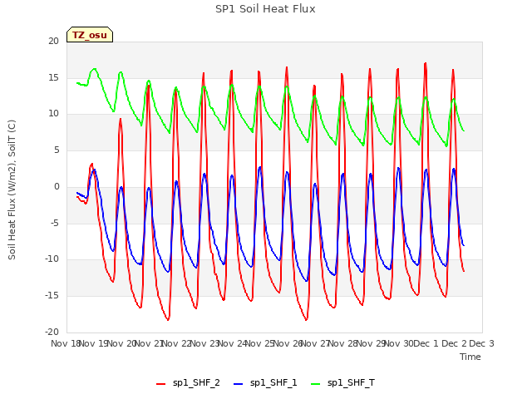
Task: Click the Nov 18 x-axis tick label
Action: [x=65, y=343]
